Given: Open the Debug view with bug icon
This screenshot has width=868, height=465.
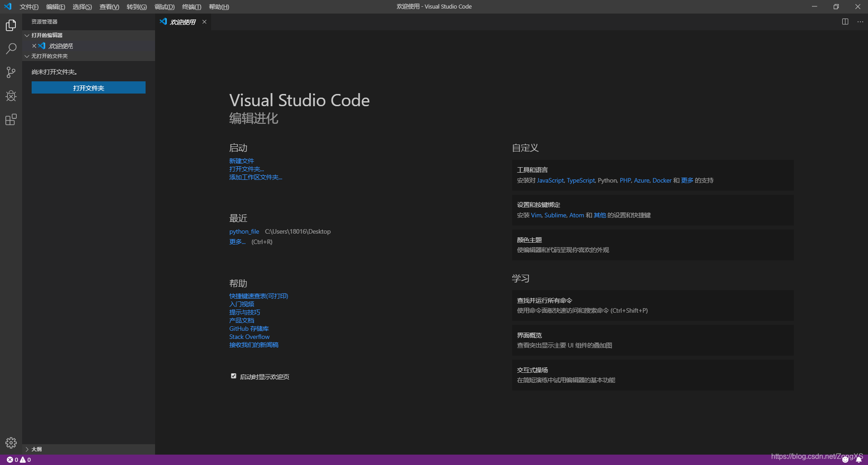Looking at the screenshot, I should pyautogui.click(x=11, y=96).
